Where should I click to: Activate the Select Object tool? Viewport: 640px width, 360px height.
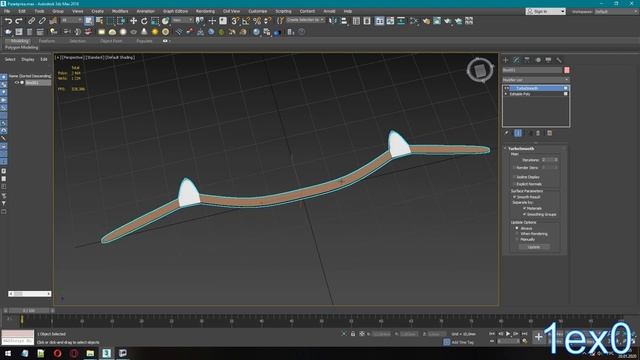click(88, 21)
